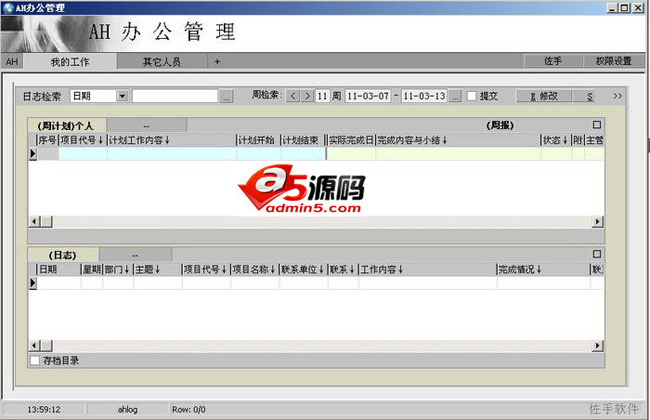Click week number field showing 11
The image size is (650, 420).
pos(322,96)
